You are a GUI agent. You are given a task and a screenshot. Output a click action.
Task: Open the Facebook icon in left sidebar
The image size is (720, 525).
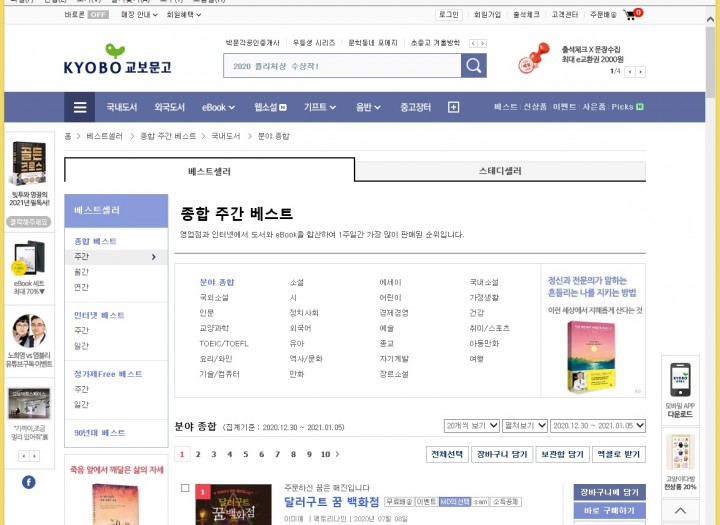(29, 482)
